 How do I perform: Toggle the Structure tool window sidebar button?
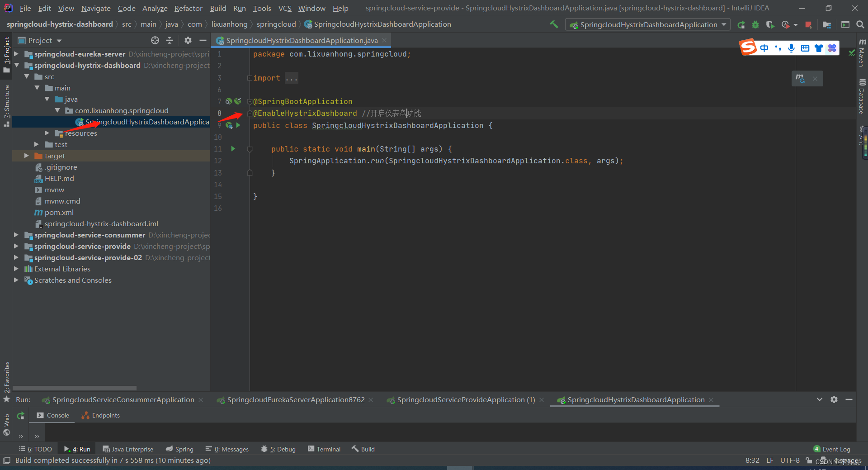point(6,104)
